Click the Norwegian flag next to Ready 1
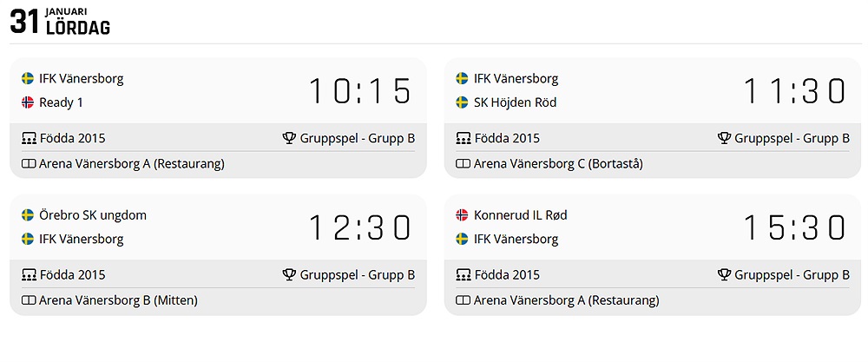The width and height of the screenshot is (868, 362). pos(28,102)
